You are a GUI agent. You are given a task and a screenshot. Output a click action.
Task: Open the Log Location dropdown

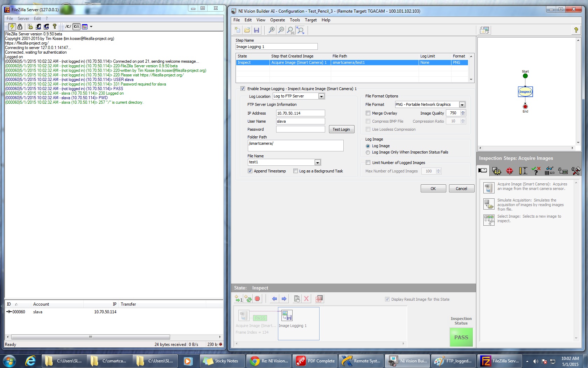pyautogui.click(x=321, y=96)
